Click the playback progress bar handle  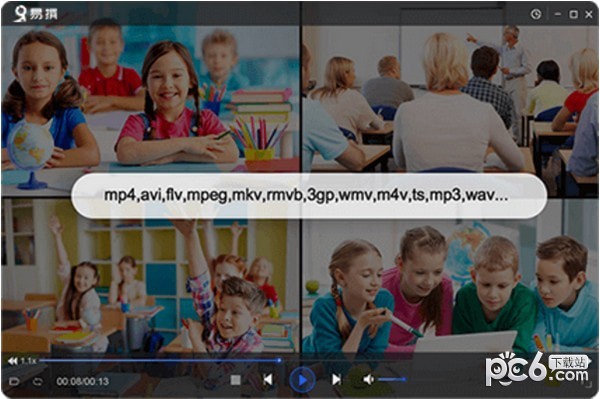coord(279,360)
